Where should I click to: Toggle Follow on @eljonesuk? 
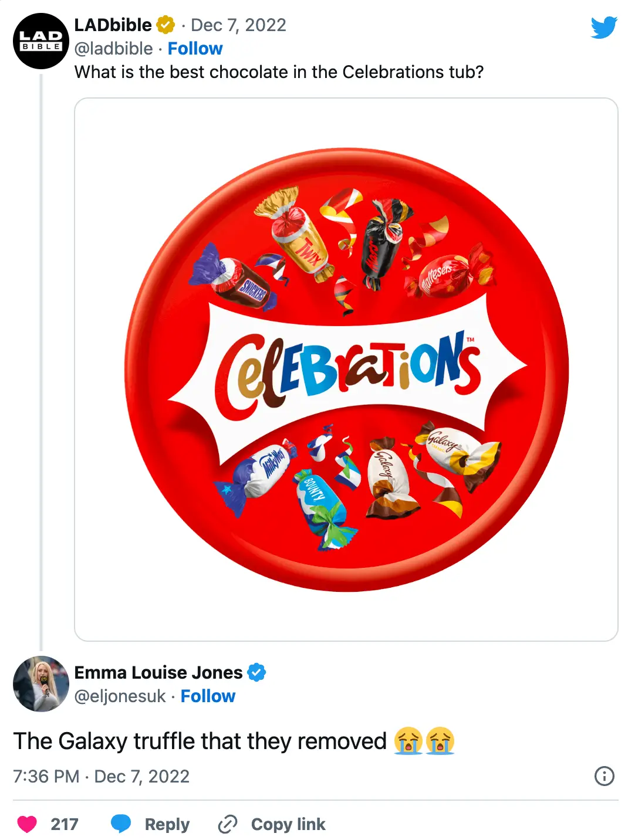click(x=208, y=696)
